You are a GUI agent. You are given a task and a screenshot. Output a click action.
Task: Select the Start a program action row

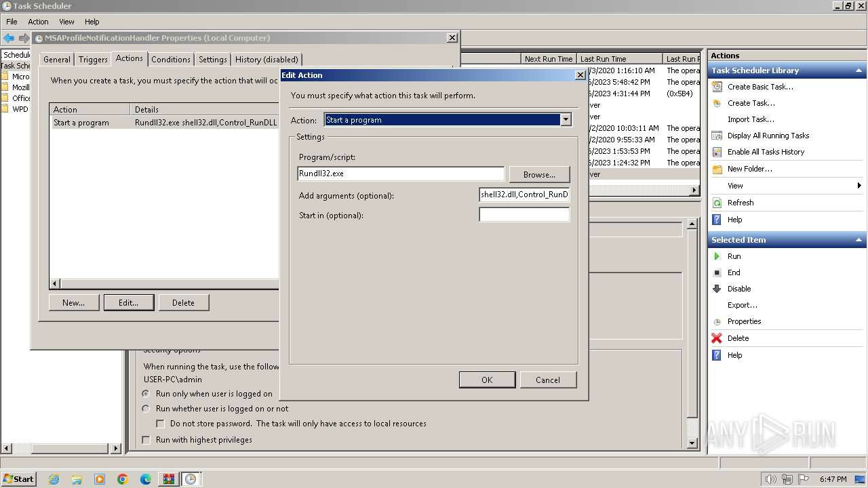[165, 123]
